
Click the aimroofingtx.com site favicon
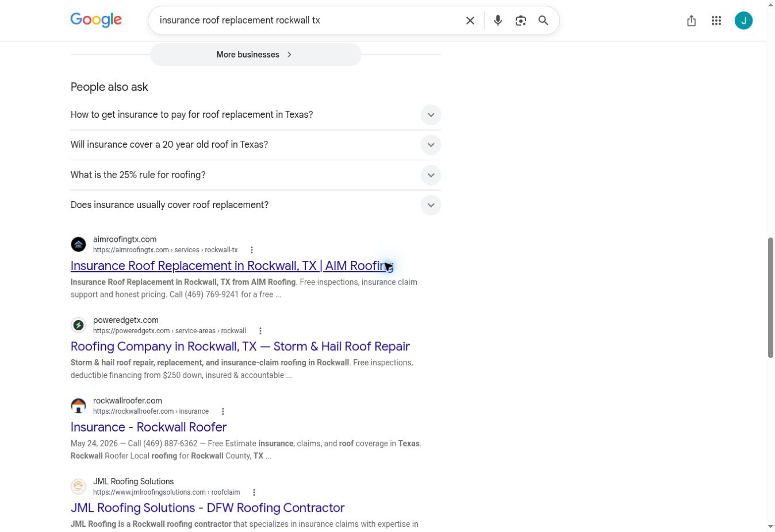78,244
